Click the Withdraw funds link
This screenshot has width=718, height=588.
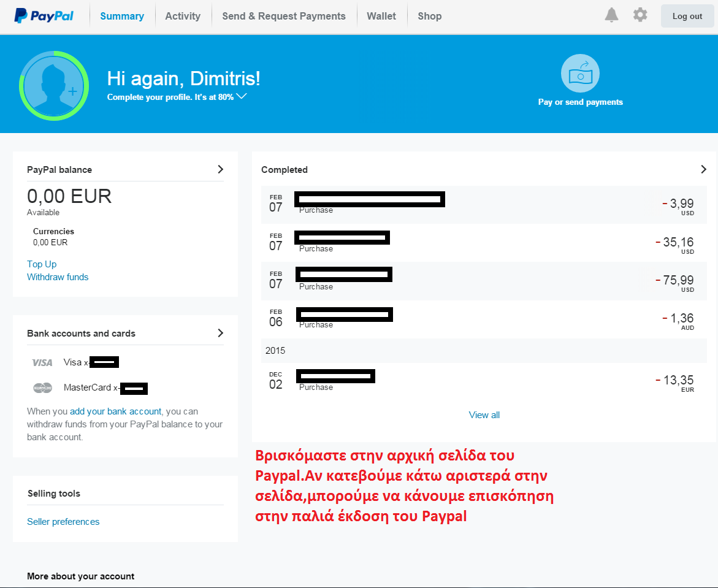point(58,277)
